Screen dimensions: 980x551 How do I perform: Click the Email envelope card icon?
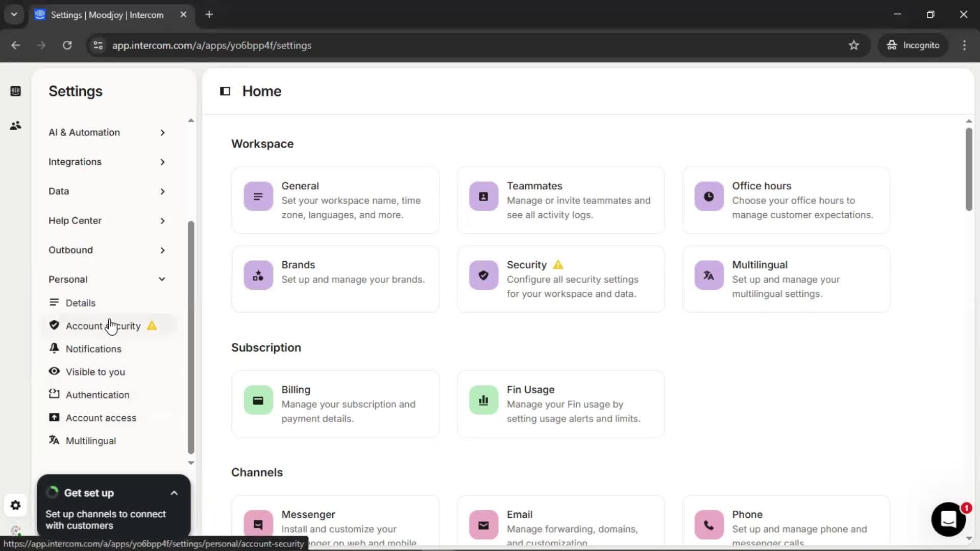click(x=483, y=525)
